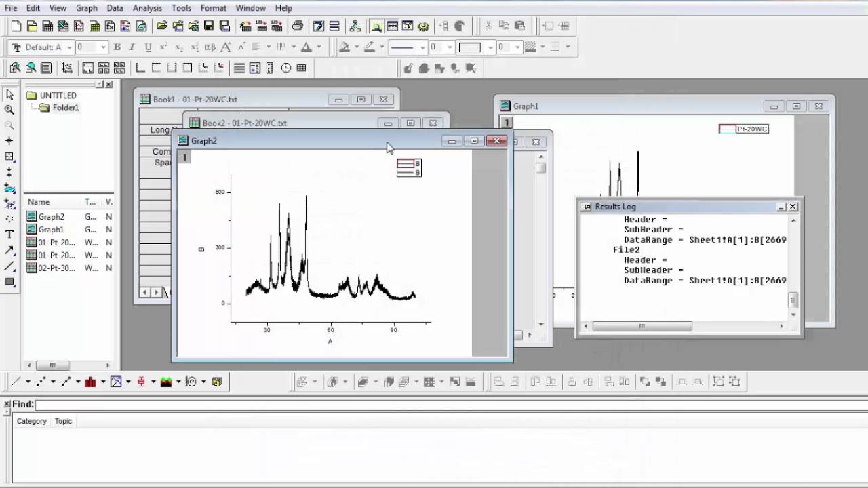Select the Rectangle drawing tool
This screenshot has width=868, height=488.
9,281
